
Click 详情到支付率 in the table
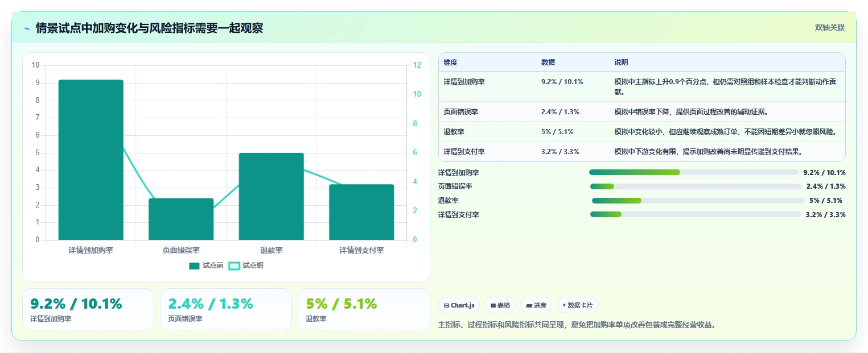[464, 152]
